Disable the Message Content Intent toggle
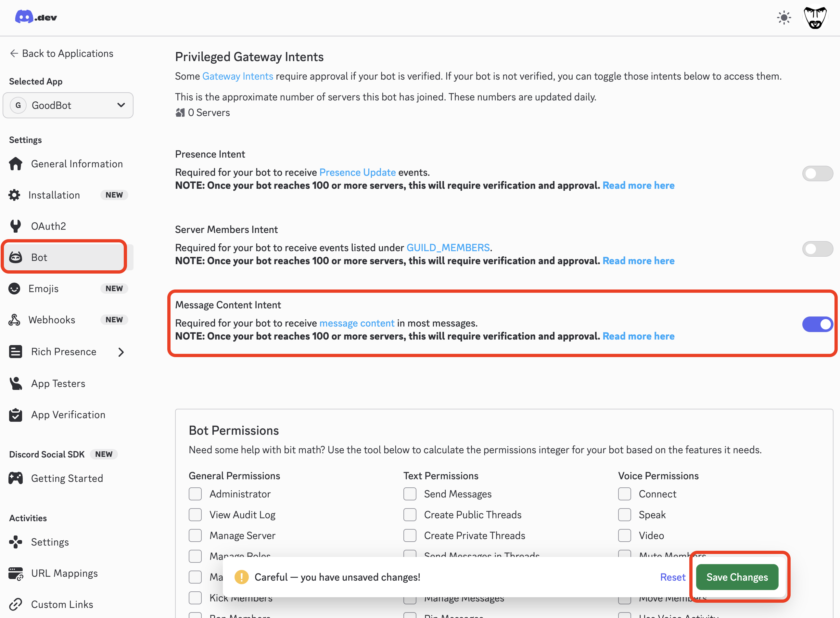Viewport: 840px width, 618px height. pos(817,324)
